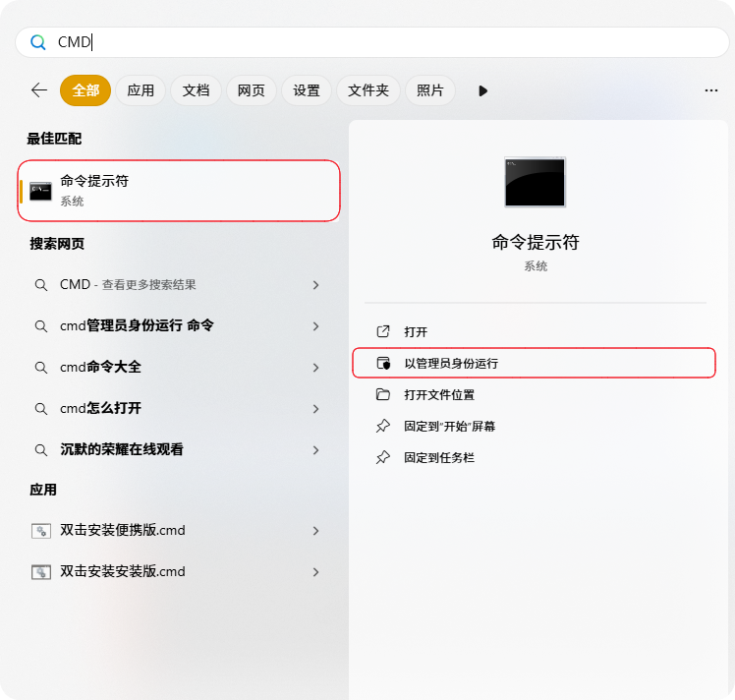Click the 双击安装便携版.cmd file icon
This screenshot has height=700, width=735.
[x=40, y=530]
